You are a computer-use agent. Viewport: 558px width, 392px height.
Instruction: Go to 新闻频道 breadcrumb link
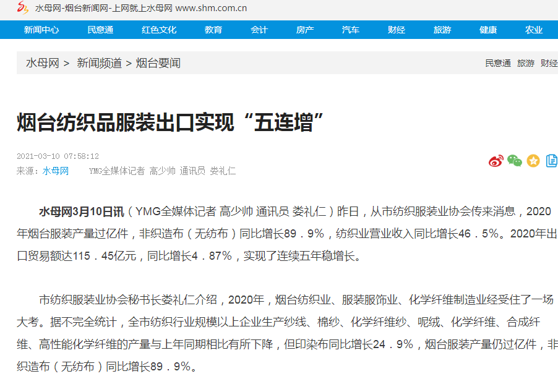tap(99, 63)
